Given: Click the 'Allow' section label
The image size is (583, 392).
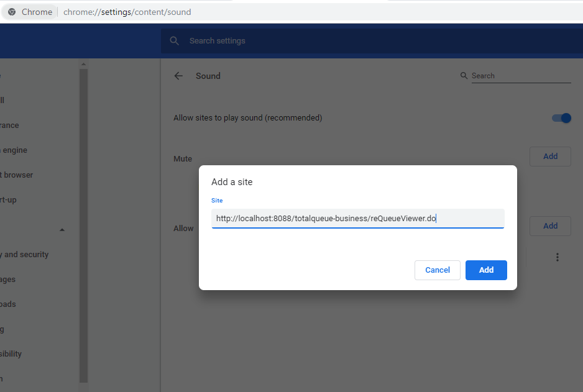Looking at the screenshot, I should 183,228.
